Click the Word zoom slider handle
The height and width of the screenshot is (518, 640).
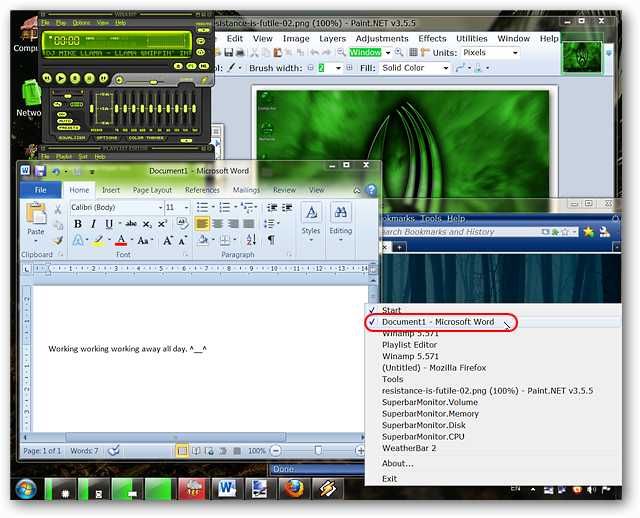click(318, 451)
